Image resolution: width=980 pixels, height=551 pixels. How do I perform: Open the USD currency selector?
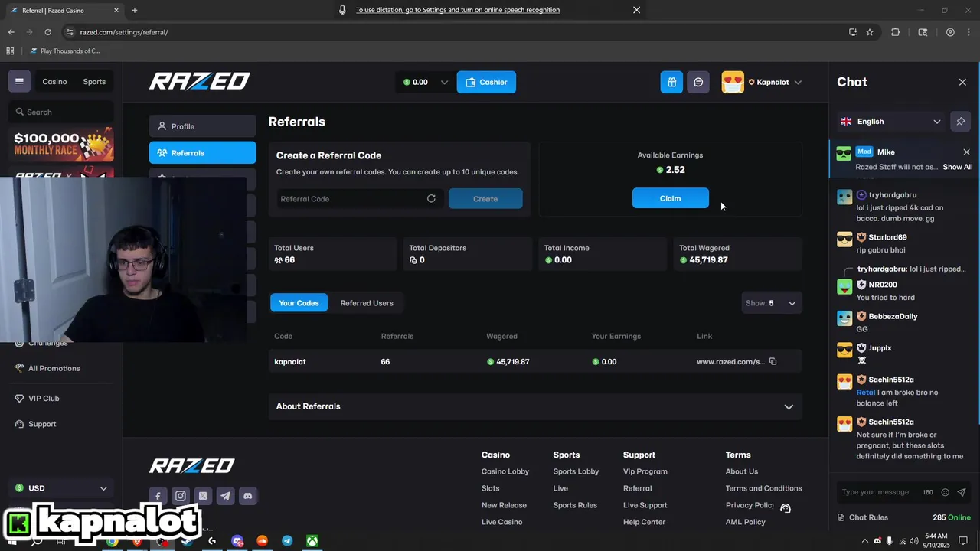[61, 488]
